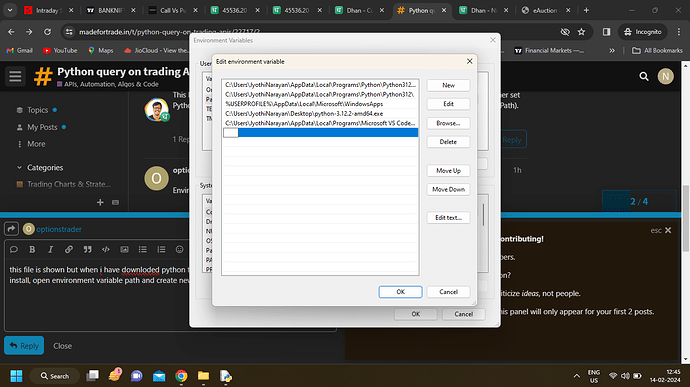Switch to the BANKNIFTY browser tab
The image size is (690, 387).
111,11
